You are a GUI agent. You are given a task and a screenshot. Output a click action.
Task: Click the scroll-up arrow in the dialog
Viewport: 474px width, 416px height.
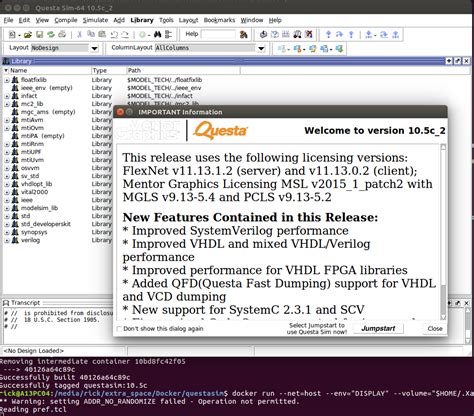443,147
